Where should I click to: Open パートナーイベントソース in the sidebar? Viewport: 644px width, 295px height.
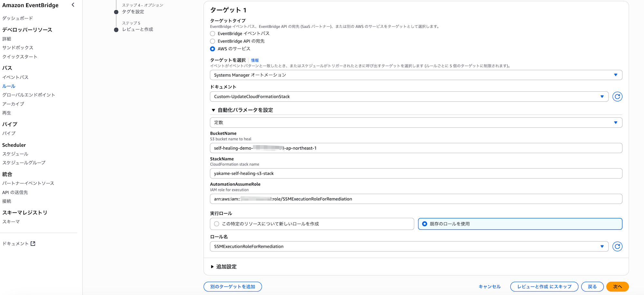coord(28,183)
